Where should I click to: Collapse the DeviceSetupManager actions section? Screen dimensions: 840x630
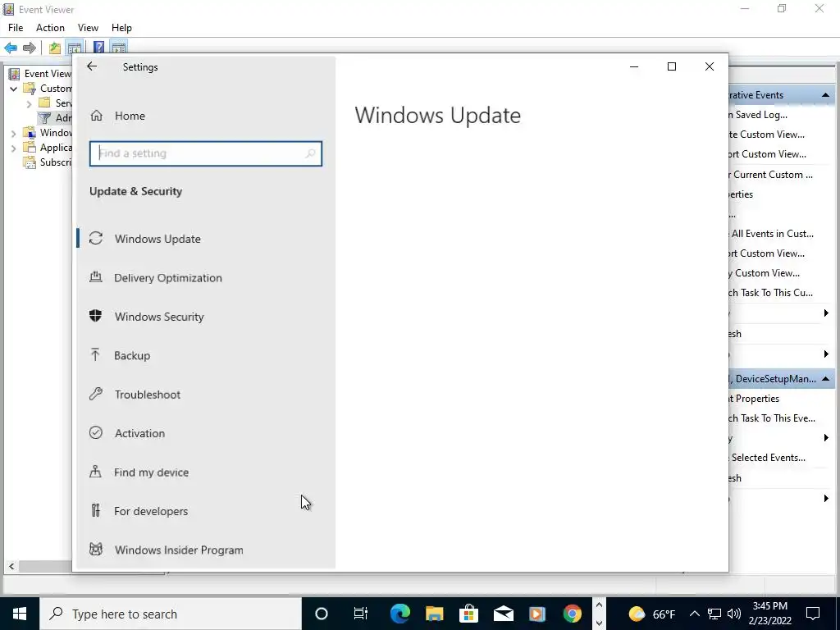coord(825,379)
